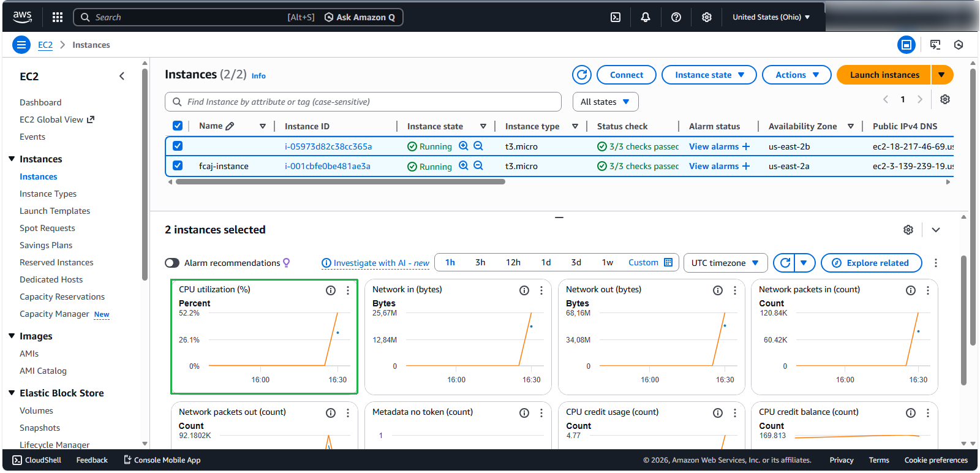980x473 pixels.
Task: Click the instances table horizontal scrollbar
Action: click(x=341, y=182)
